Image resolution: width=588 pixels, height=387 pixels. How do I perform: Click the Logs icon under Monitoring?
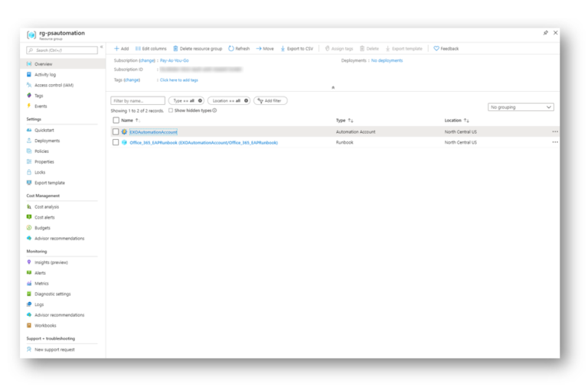pos(29,304)
